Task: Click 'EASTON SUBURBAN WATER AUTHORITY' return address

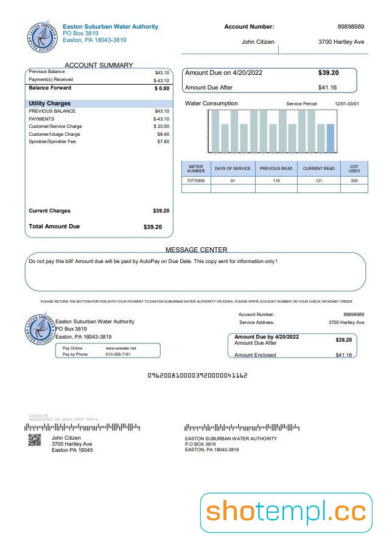Action: point(231,438)
